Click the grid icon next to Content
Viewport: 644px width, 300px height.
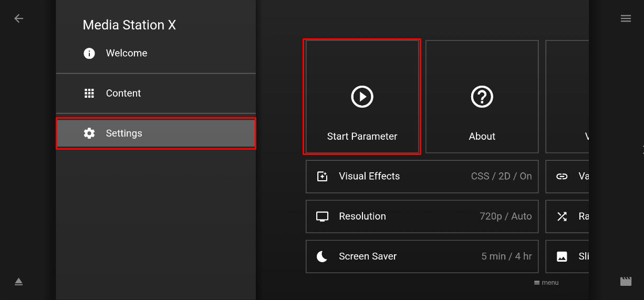[x=89, y=93]
